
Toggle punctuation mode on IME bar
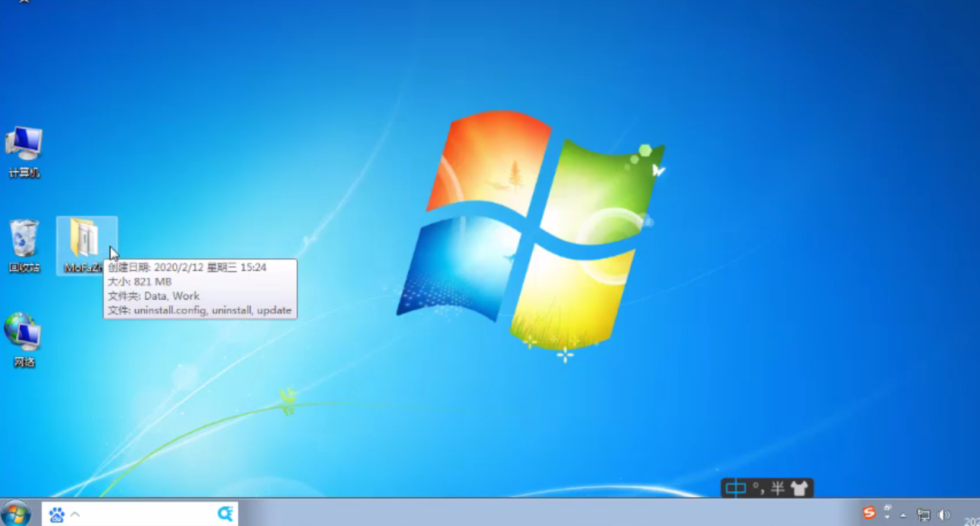(x=758, y=488)
